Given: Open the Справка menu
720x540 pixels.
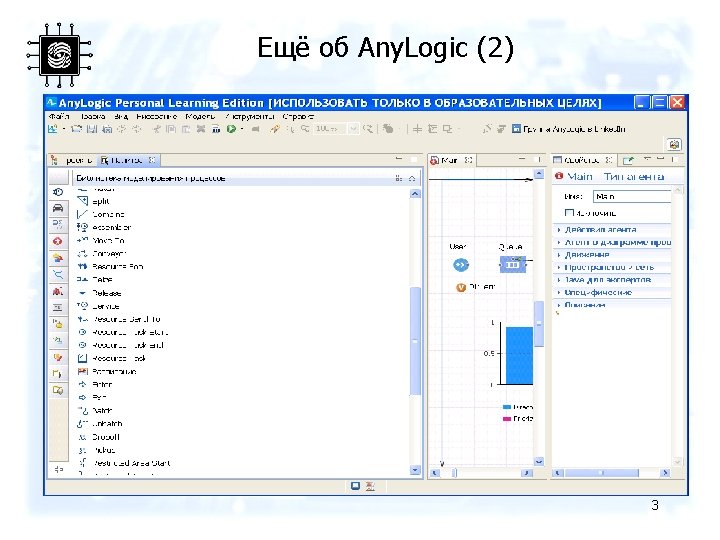Looking at the screenshot, I should 298,117.
